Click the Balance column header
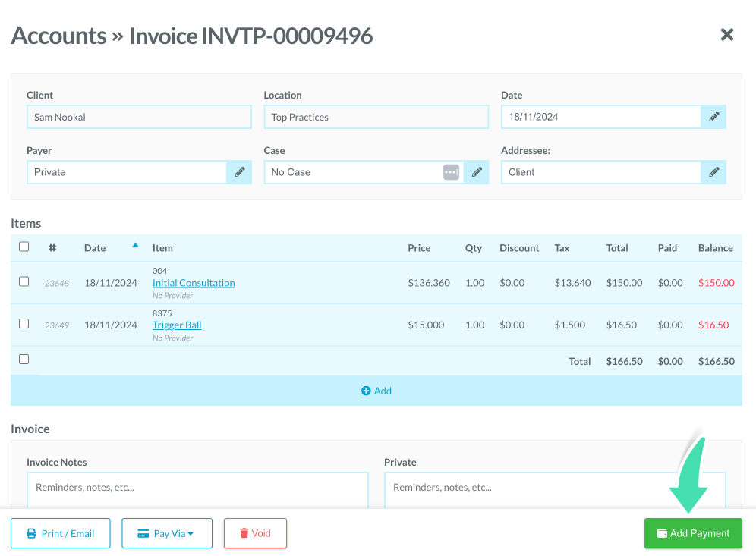This screenshot has width=756, height=556. coord(716,247)
